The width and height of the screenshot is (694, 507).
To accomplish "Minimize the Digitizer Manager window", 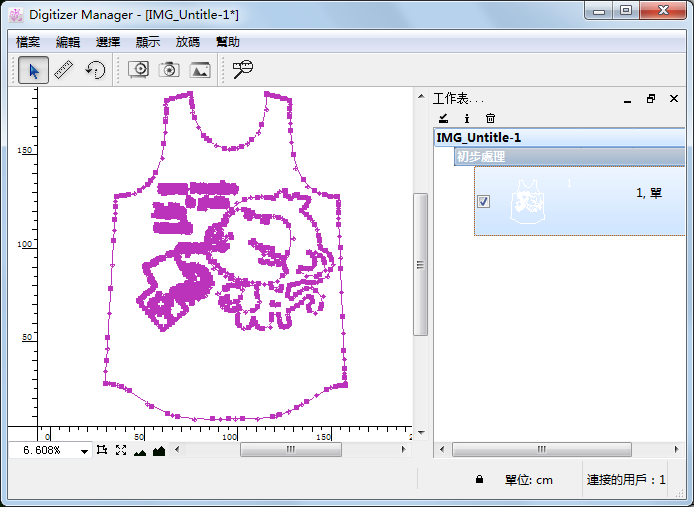I will coord(599,11).
